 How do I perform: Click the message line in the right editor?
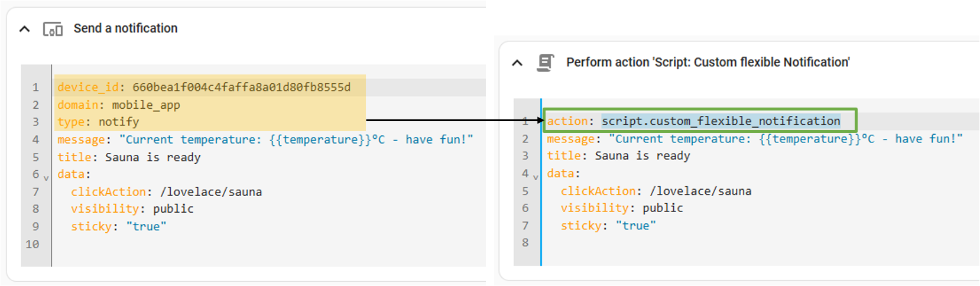pos(754,139)
